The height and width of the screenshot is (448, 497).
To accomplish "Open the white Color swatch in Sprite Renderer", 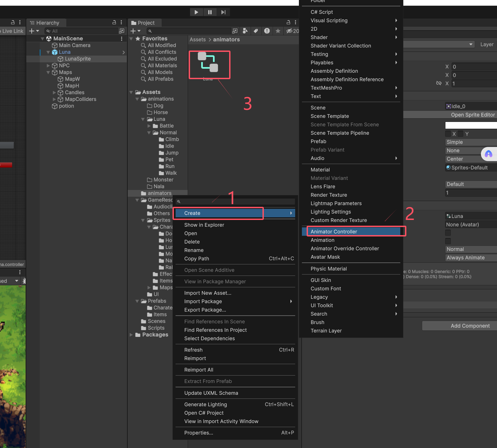I will tap(471, 125).
